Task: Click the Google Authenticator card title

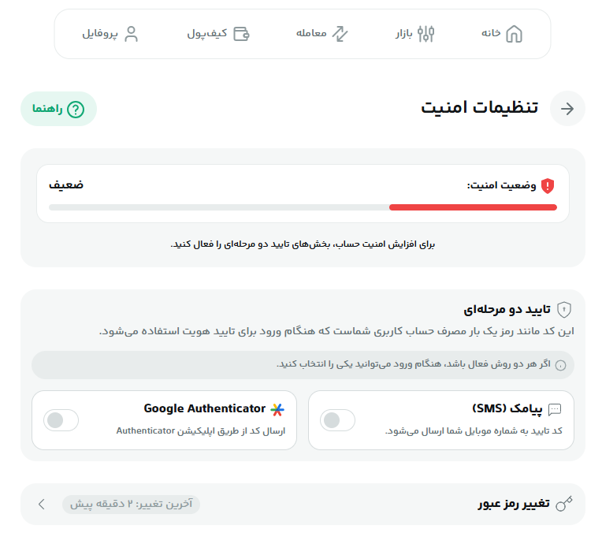Action: 205,408
